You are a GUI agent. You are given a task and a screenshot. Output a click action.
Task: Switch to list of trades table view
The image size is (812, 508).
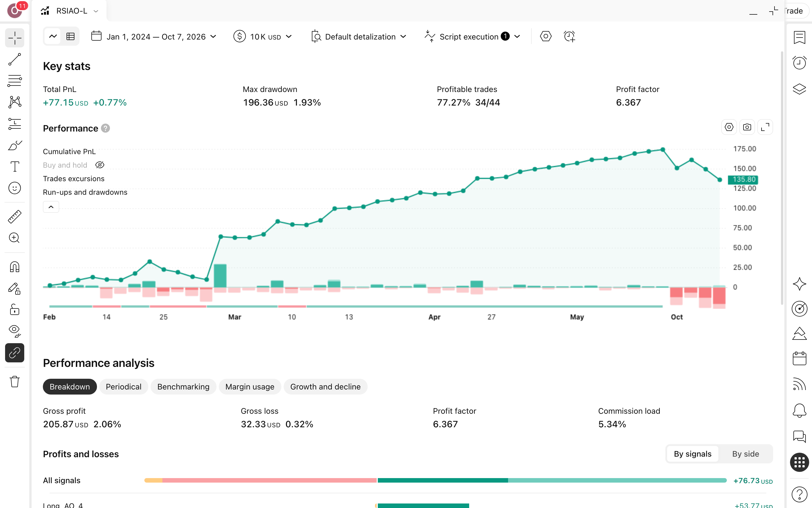tap(70, 36)
